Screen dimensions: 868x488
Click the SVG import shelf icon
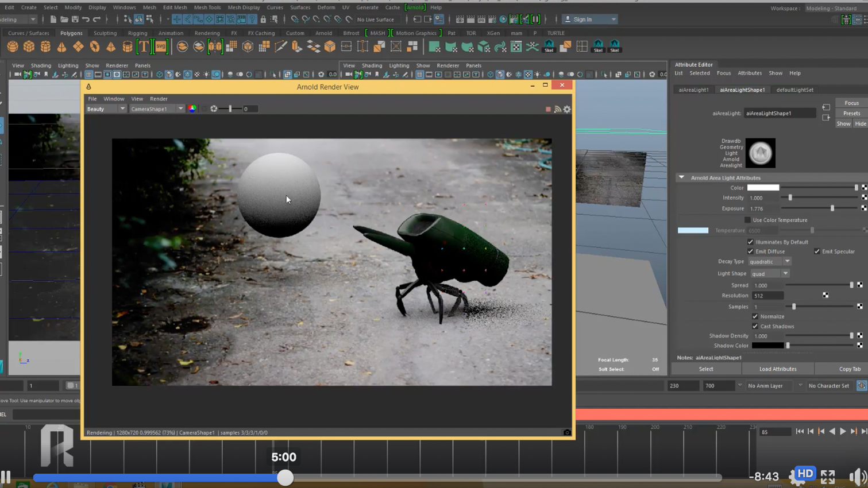tap(161, 47)
